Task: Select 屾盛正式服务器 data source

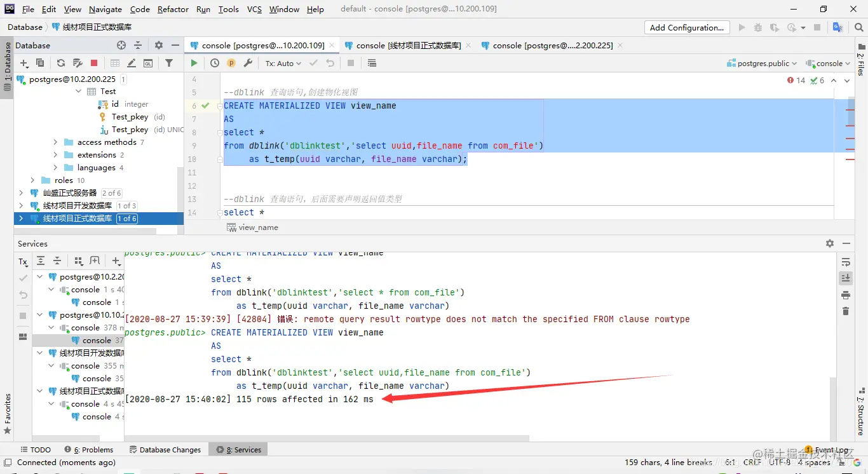Action: pyautogui.click(x=70, y=193)
